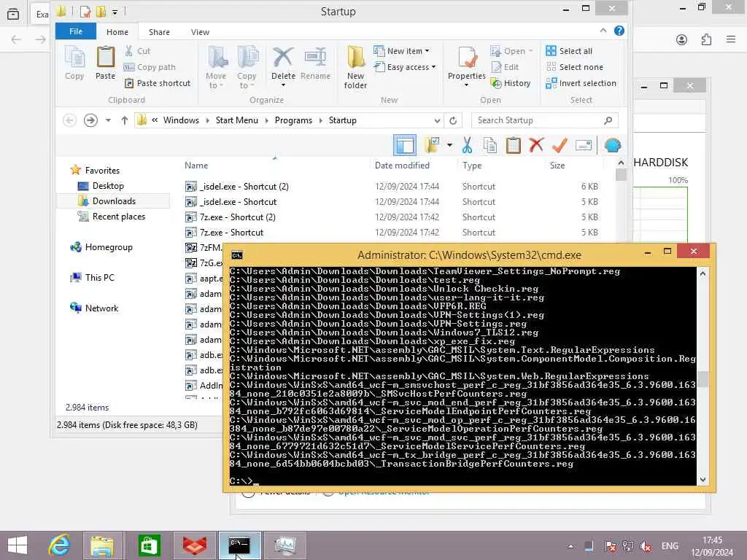Click Programs in the address breadcrumb
This screenshot has height=560, width=747.
coord(293,120)
